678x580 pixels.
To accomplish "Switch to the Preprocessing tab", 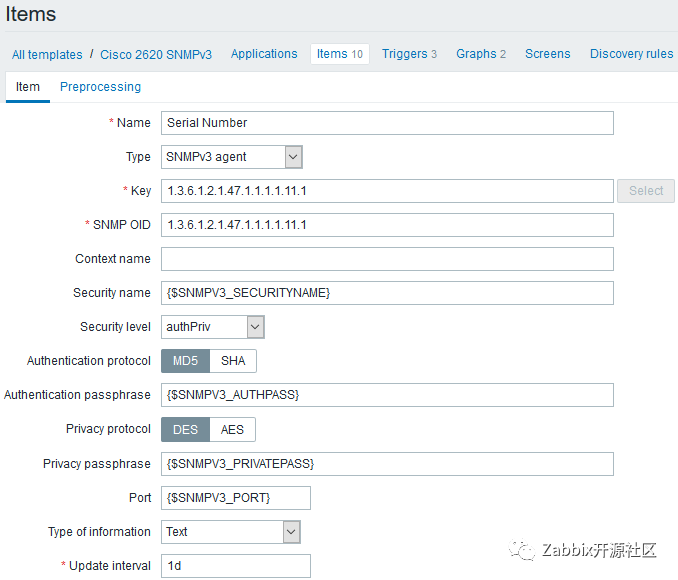I will (x=100, y=87).
